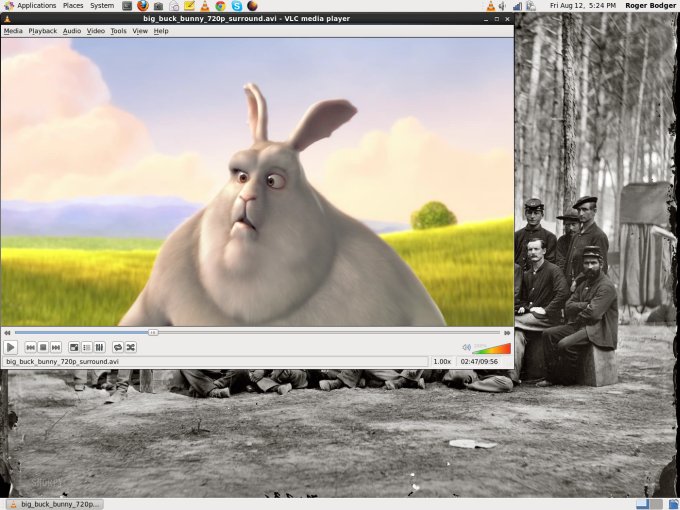Step backward with the seek-back arrow

[7, 333]
